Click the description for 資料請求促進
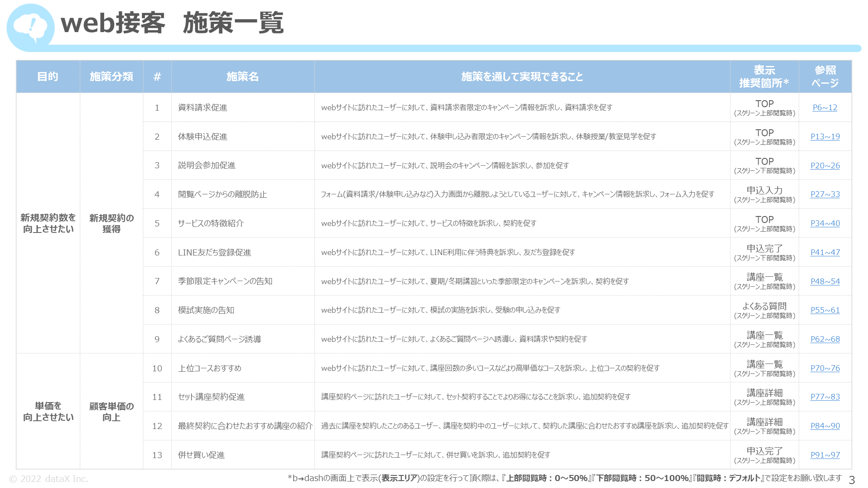Viewport: 868px width, 488px height. click(467, 108)
